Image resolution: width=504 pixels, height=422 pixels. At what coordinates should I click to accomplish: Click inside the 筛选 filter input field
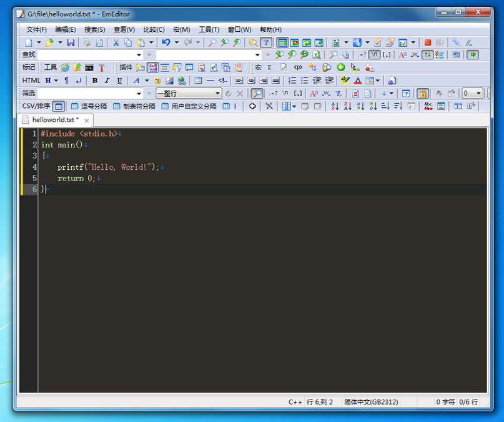coord(86,94)
